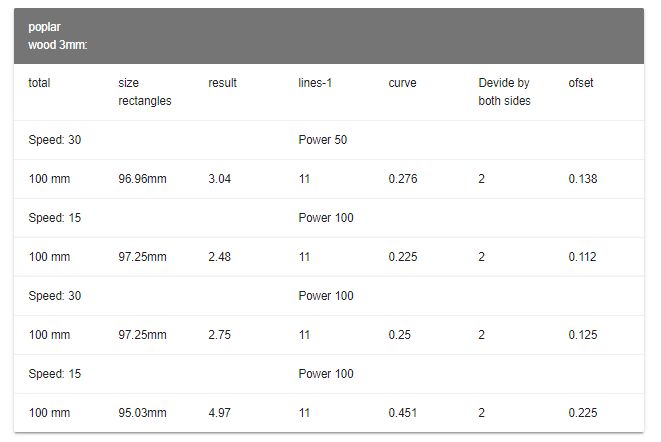Click the "11" link beside curve 0.225
The image size is (661, 442).
[304, 257]
